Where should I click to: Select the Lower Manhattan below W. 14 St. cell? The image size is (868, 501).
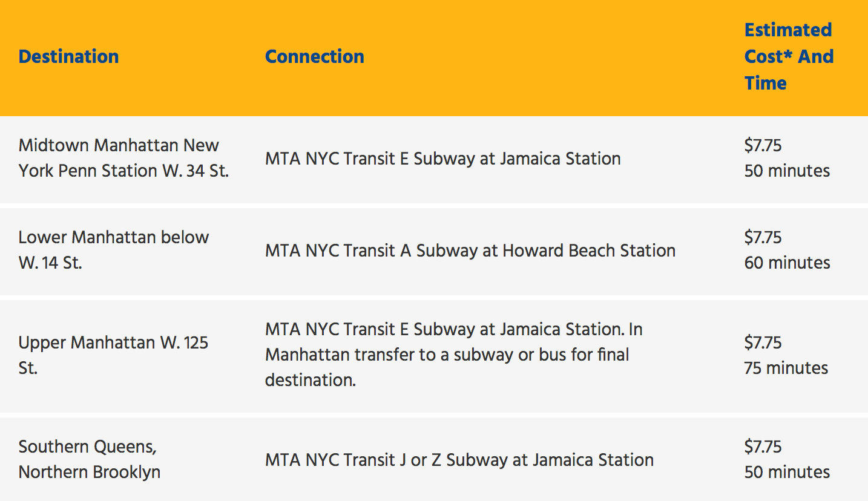pyautogui.click(x=113, y=250)
